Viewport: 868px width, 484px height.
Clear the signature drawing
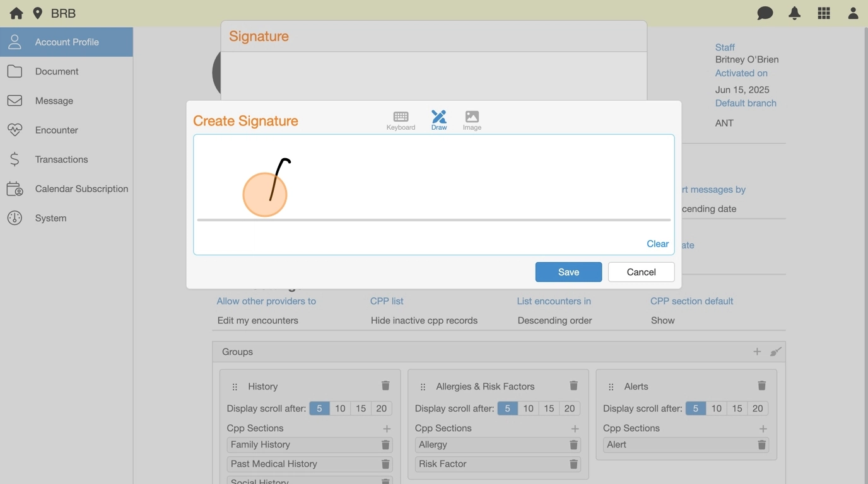coord(657,244)
